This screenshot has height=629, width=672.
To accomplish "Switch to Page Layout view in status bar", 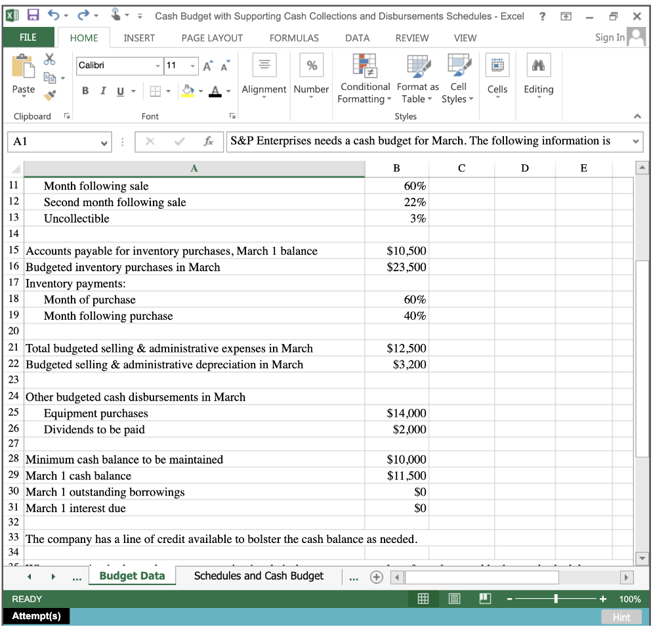I will click(453, 599).
